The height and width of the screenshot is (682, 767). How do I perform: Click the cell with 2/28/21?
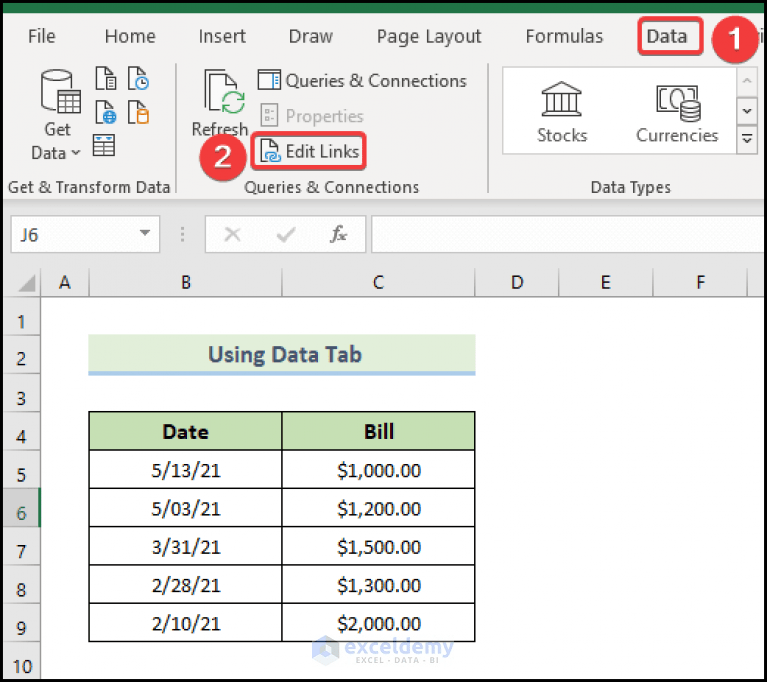(185, 585)
